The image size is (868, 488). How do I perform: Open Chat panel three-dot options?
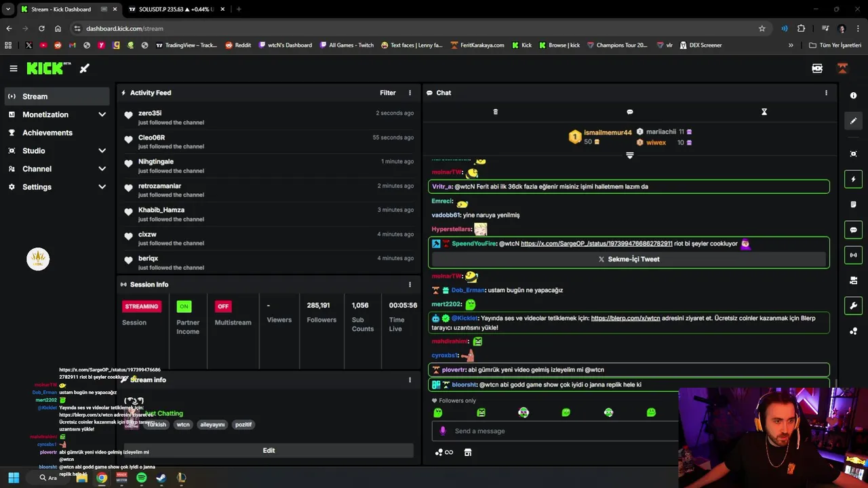pyautogui.click(x=826, y=93)
